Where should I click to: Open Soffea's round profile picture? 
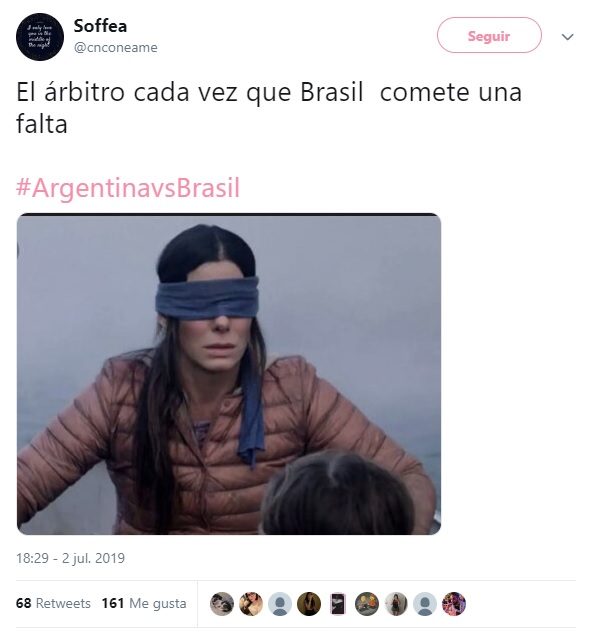(x=40, y=37)
